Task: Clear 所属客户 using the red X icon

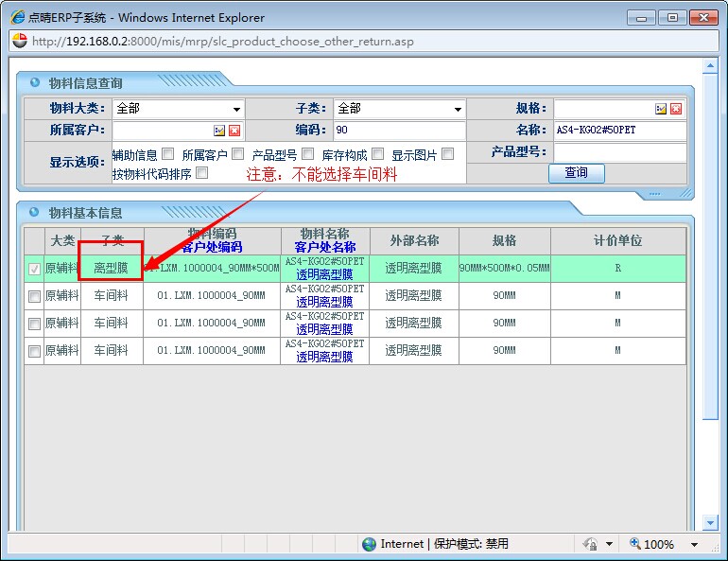Action: pyautogui.click(x=234, y=131)
